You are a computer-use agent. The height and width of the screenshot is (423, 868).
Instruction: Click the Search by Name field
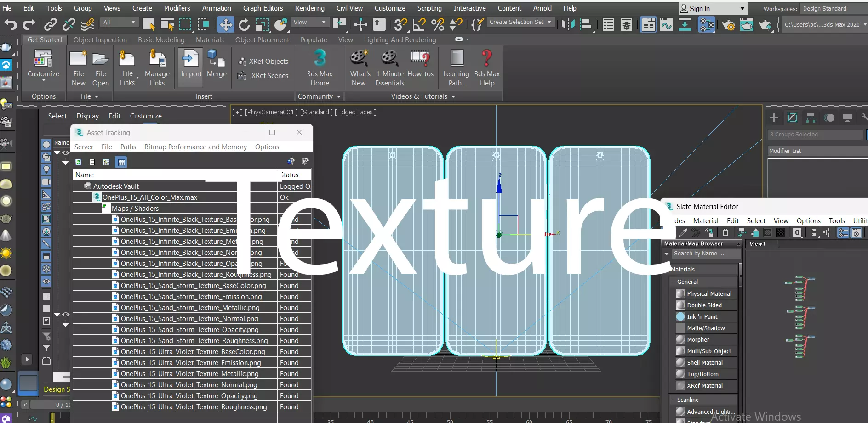(x=706, y=254)
